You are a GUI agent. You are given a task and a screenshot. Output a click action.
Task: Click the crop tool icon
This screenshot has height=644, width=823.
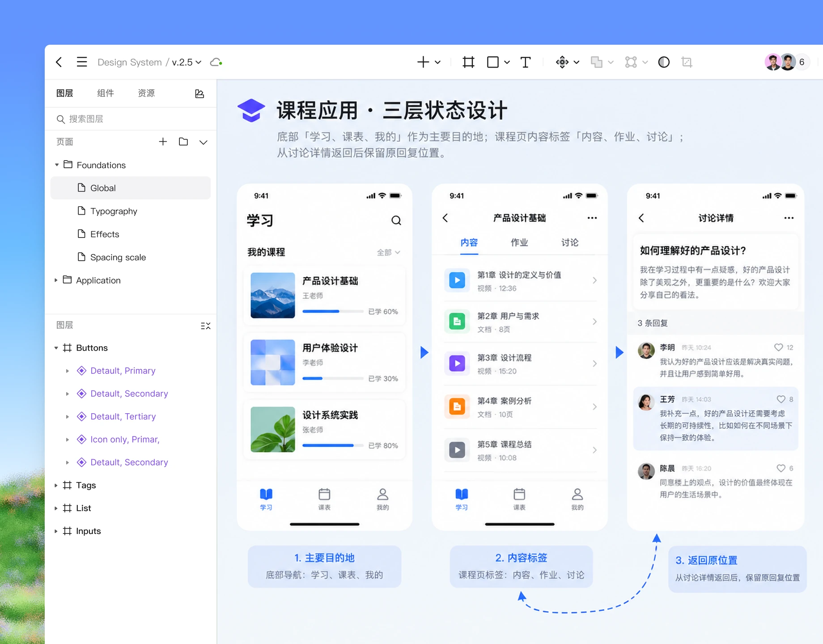pos(687,62)
